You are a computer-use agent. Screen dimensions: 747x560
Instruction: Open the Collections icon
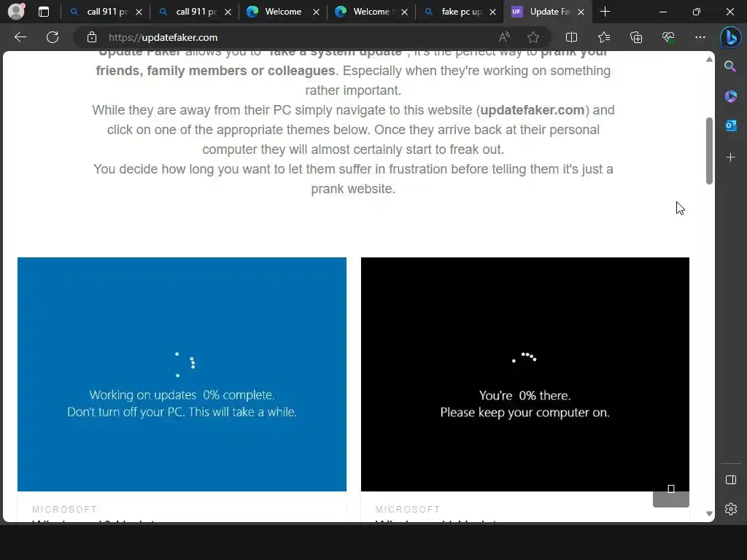[x=636, y=37]
